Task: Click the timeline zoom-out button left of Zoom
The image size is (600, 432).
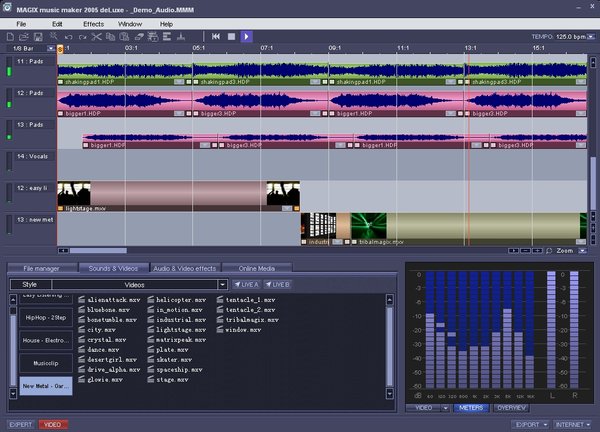Action: point(526,251)
